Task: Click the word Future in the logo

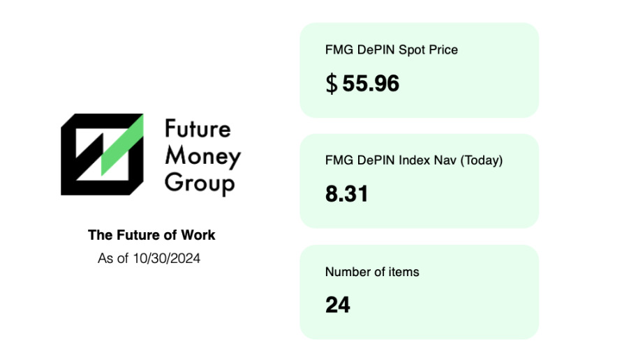Action: coord(198,129)
